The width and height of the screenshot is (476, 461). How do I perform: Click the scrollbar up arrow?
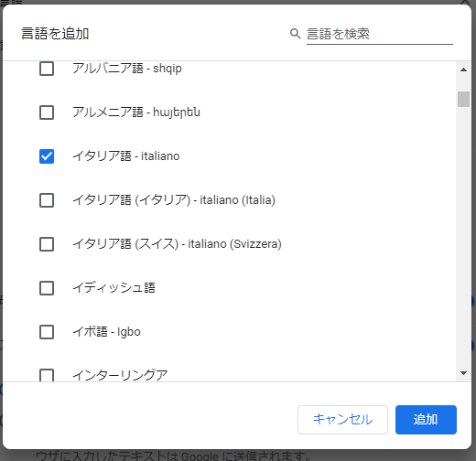coord(463,70)
